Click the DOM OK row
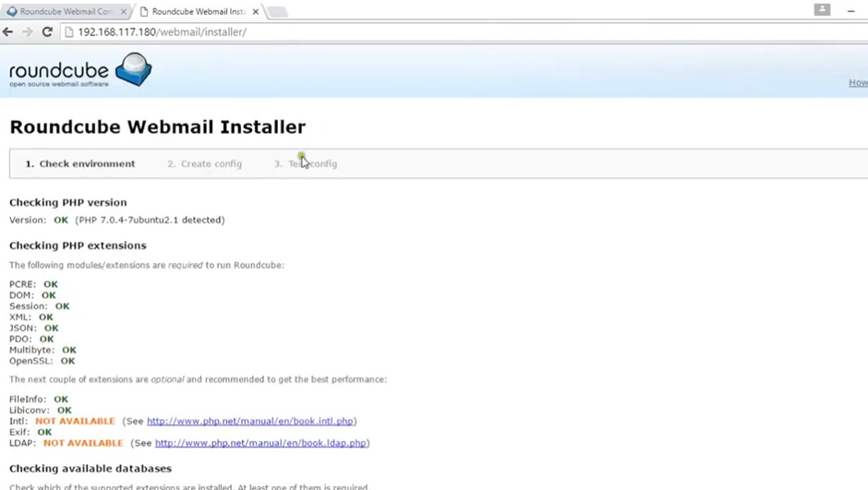Screen dimensions: 868x490 32,295
